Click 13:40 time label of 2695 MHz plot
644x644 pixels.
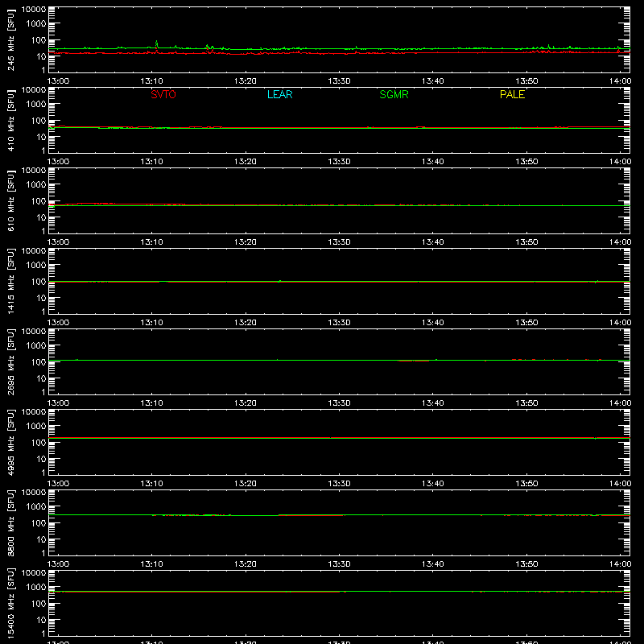click(x=432, y=403)
